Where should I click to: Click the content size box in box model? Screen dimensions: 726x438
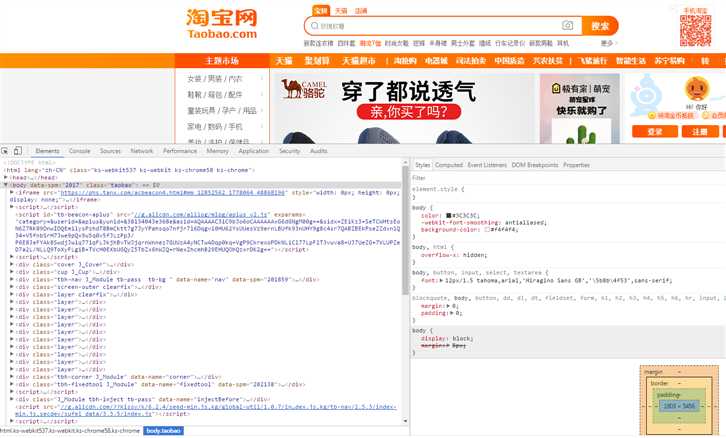click(679, 406)
